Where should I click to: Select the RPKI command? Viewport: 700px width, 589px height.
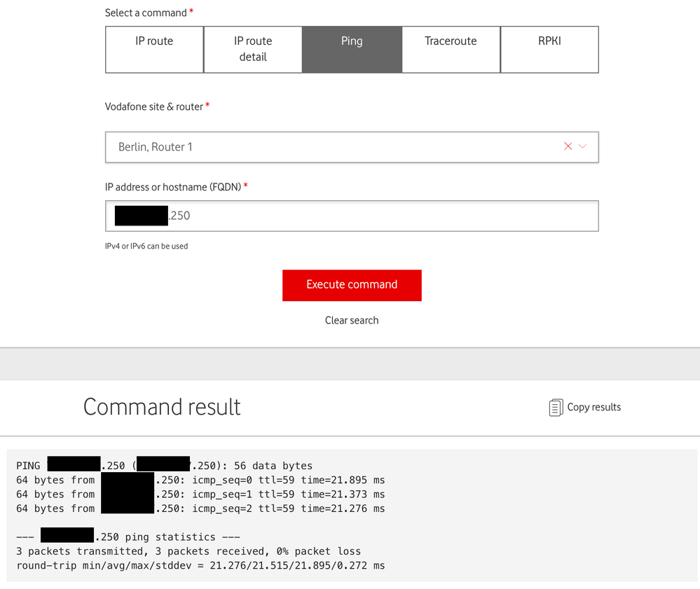[549, 50]
